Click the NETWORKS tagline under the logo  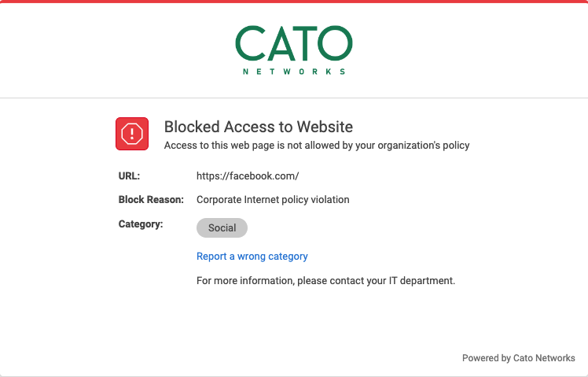294,72
